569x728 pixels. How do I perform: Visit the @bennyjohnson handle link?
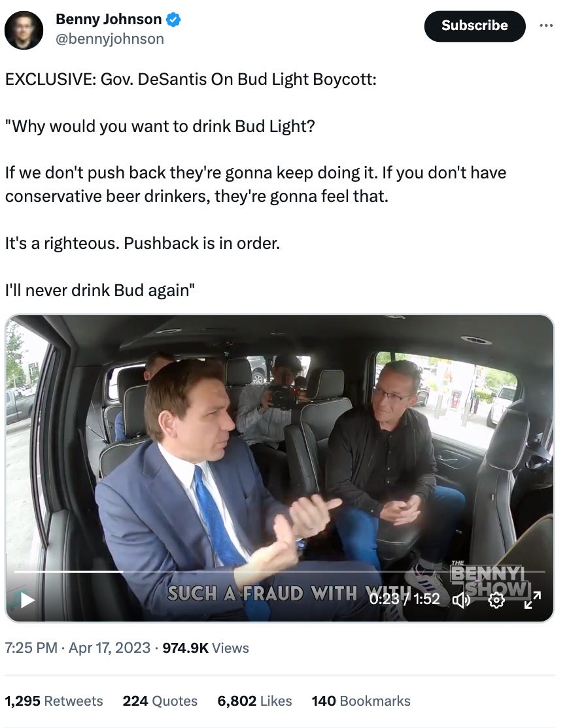click(x=110, y=39)
